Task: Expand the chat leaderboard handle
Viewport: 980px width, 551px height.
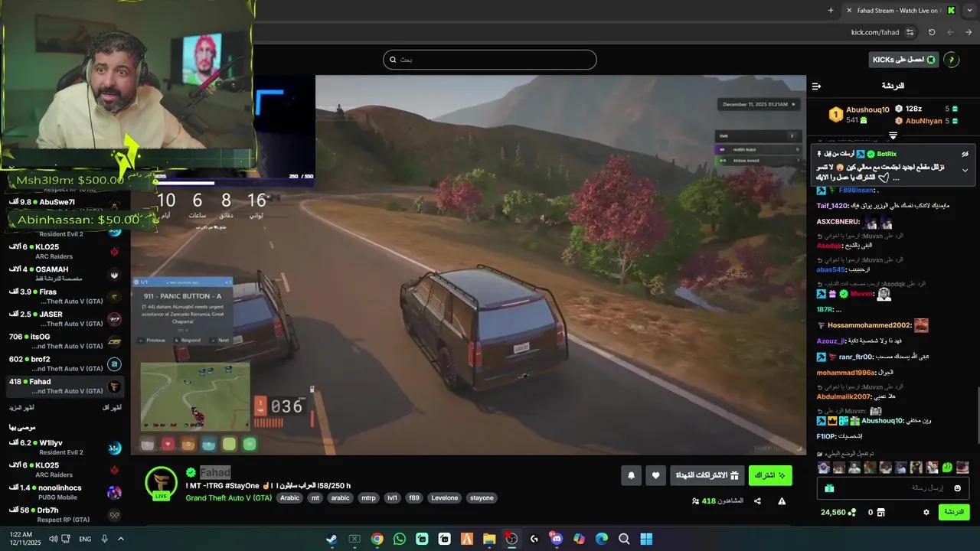Action: point(893,135)
